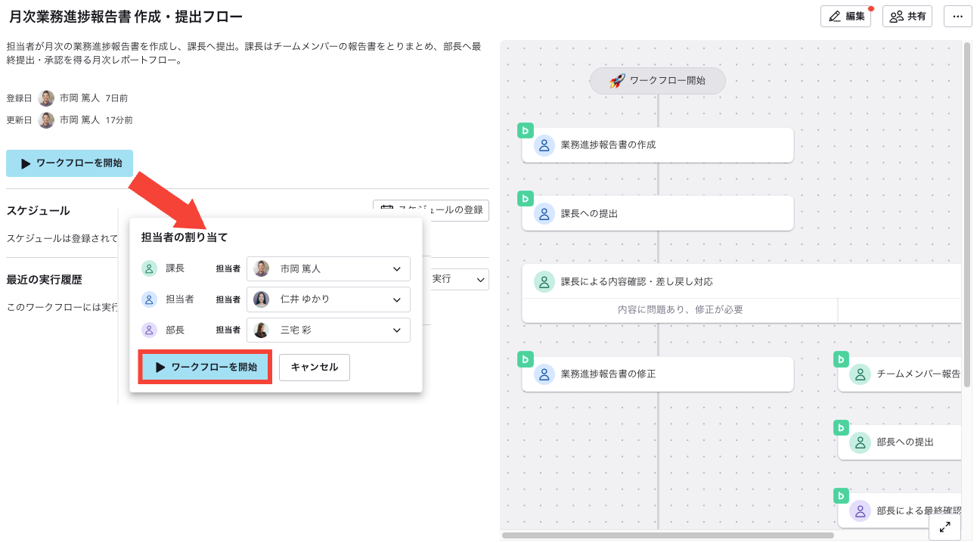
Task: Click person icon in 課長による内容確認 card
Action: tap(544, 282)
